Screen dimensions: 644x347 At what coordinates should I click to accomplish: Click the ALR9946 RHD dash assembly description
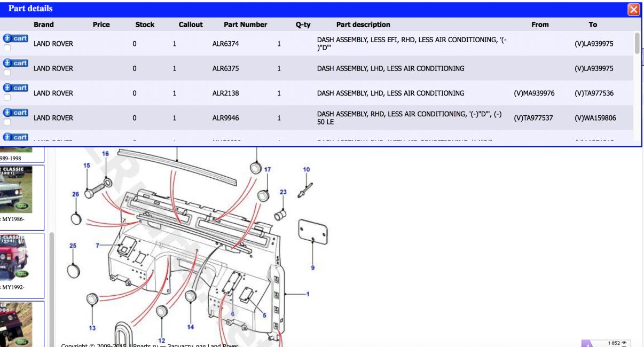coord(410,118)
